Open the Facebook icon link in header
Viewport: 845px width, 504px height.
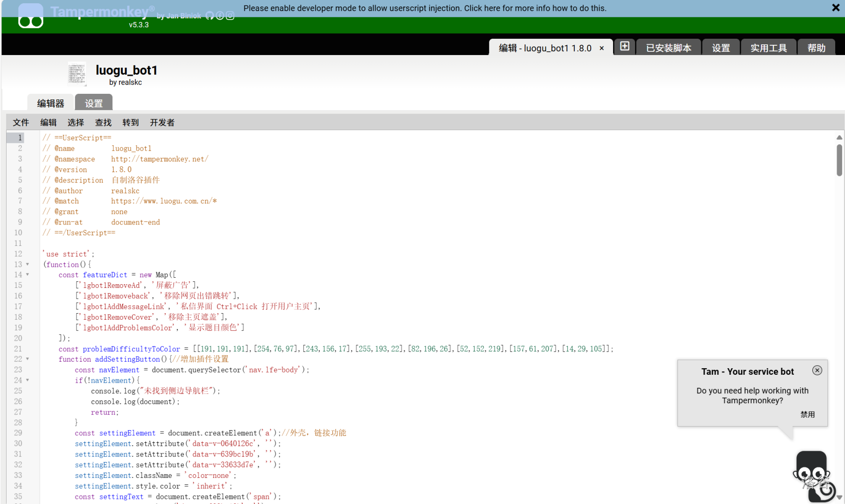[x=220, y=16]
